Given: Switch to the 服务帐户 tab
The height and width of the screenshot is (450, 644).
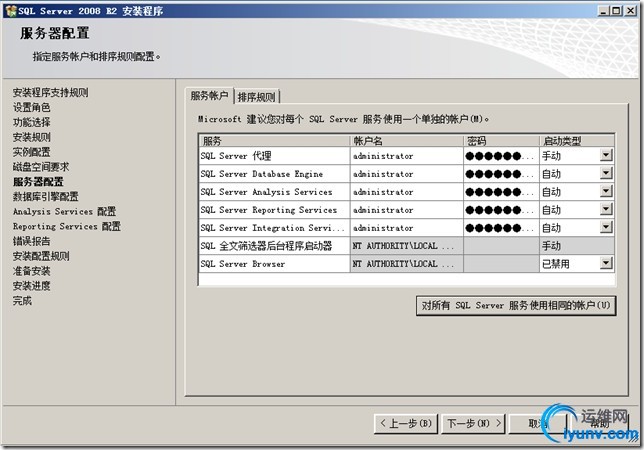Looking at the screenshot, I should tap(209, 96).
